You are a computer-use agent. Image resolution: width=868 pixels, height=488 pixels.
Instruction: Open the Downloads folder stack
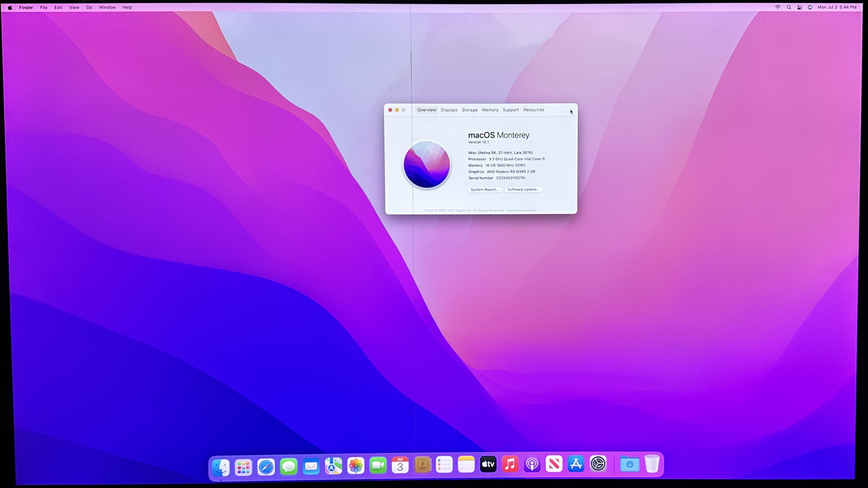click(629, 465)
